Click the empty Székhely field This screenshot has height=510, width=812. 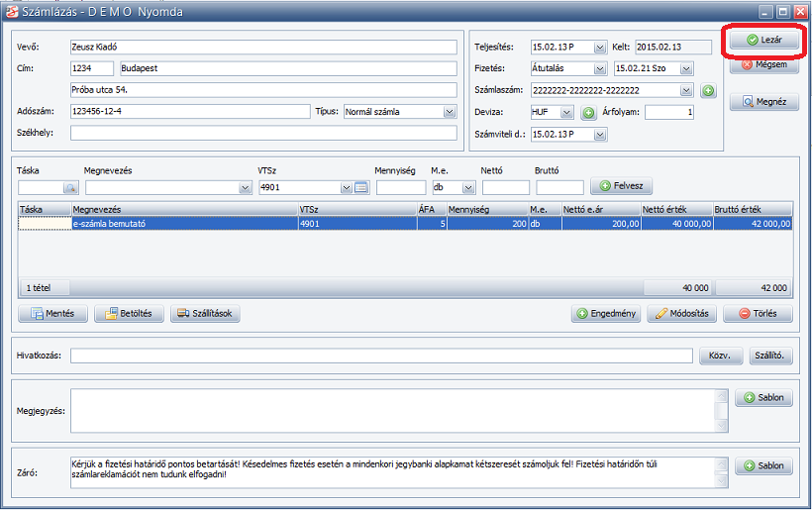click(263, 133)
